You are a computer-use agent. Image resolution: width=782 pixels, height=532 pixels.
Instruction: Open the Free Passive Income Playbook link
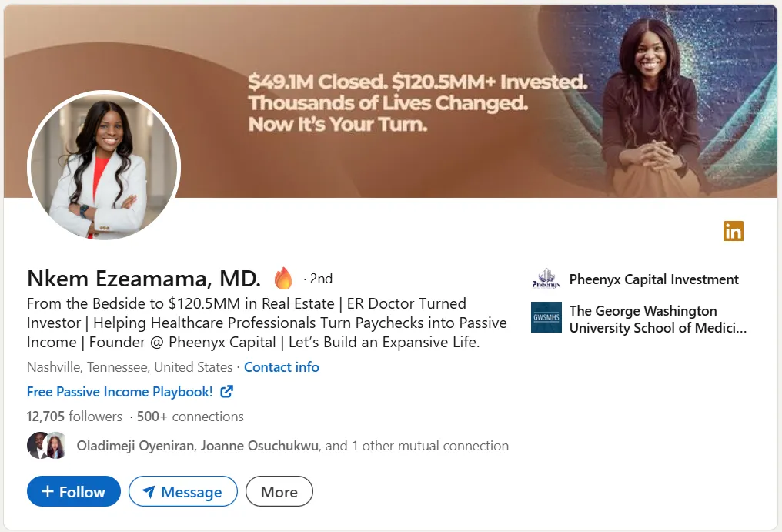(119, 392)
